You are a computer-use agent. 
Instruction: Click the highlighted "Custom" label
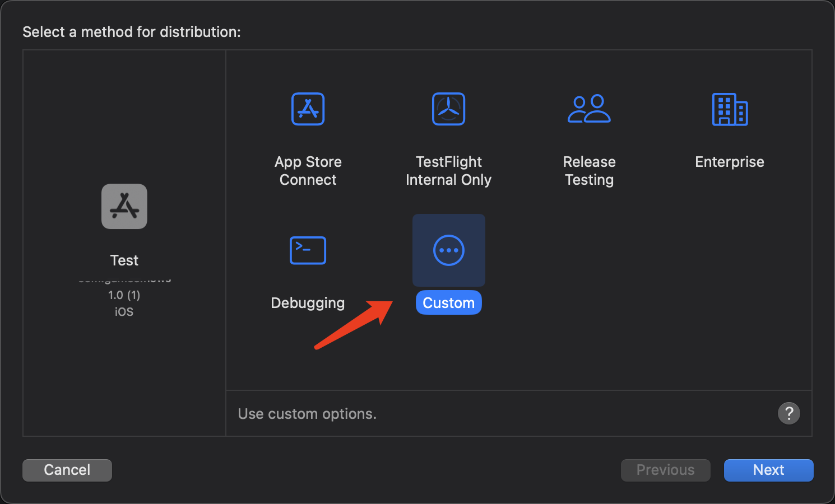[x=448, y=303]
